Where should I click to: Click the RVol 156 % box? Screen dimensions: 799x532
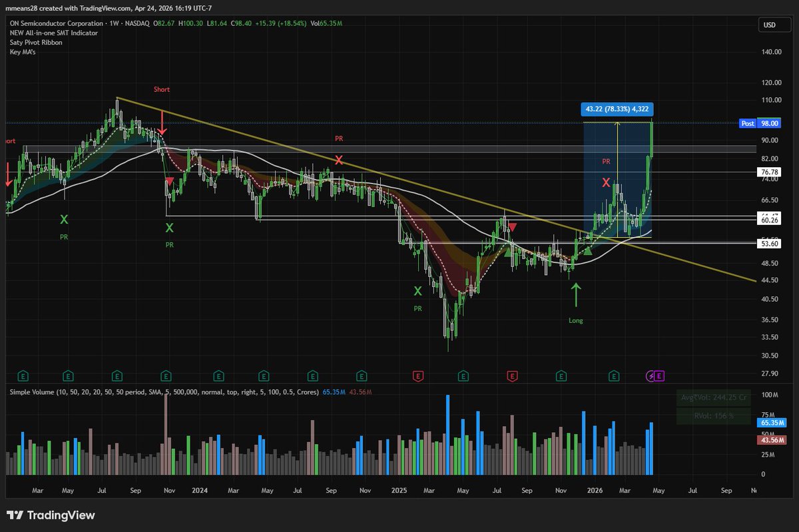tap(715, 415)
